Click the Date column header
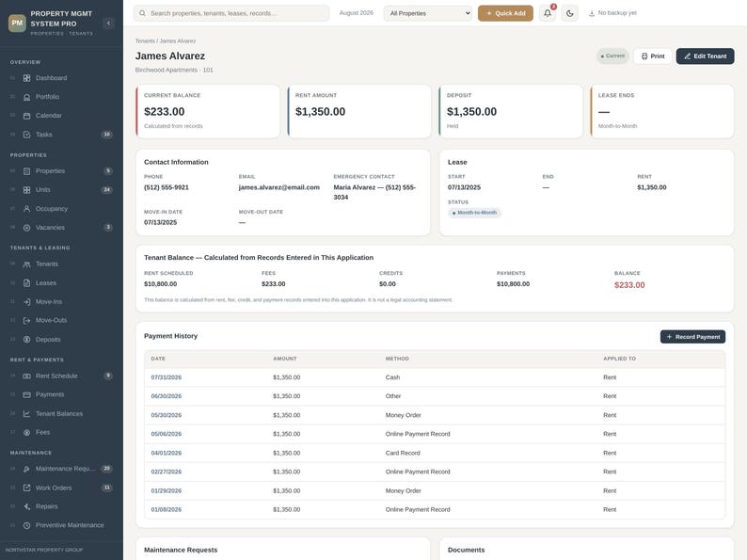Screen dimensions: 747x560 click(x=158, y=359)
